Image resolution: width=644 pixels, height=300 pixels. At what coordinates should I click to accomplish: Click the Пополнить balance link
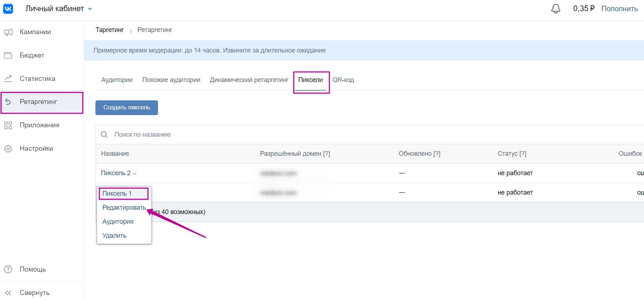click(x=620, y=9)
